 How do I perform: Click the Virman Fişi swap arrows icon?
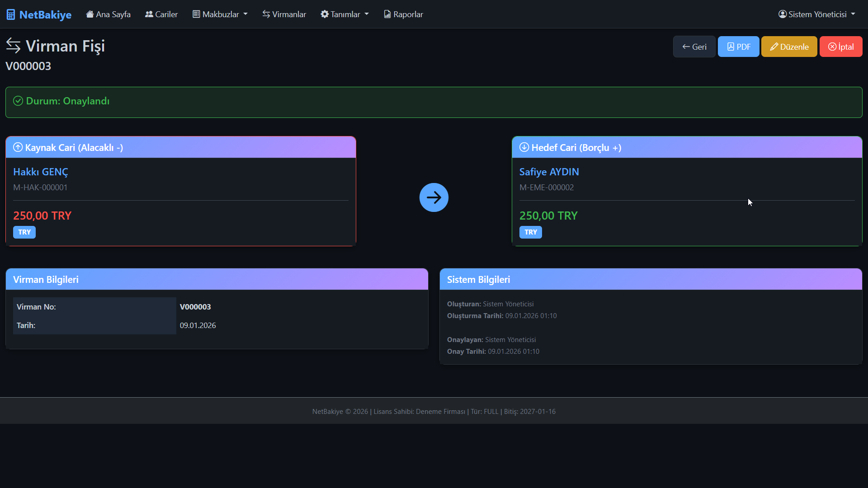pos(14,46)
